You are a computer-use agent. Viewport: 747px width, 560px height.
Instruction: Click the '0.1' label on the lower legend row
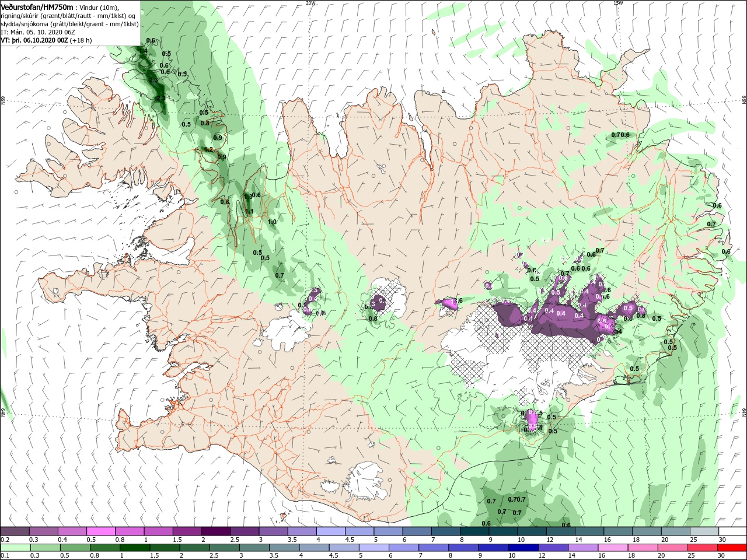click(5, 555)
